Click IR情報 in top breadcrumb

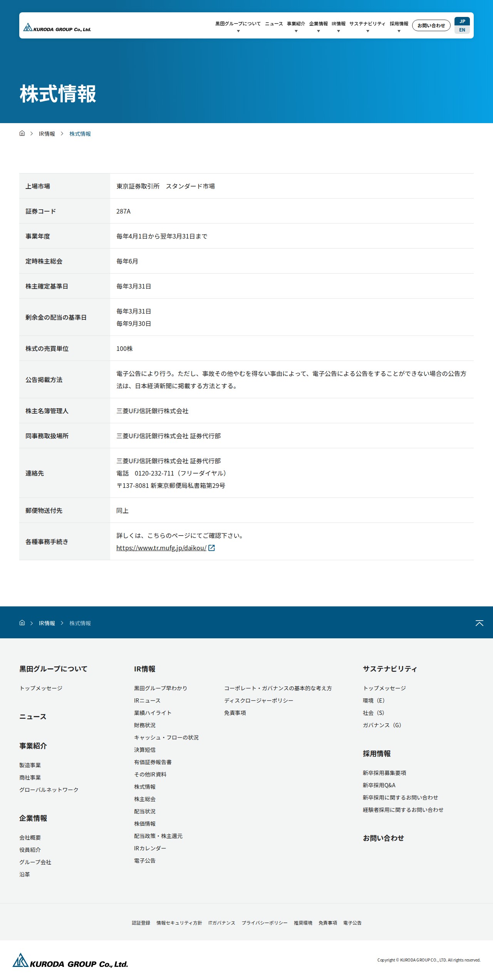tap(47, 134)
